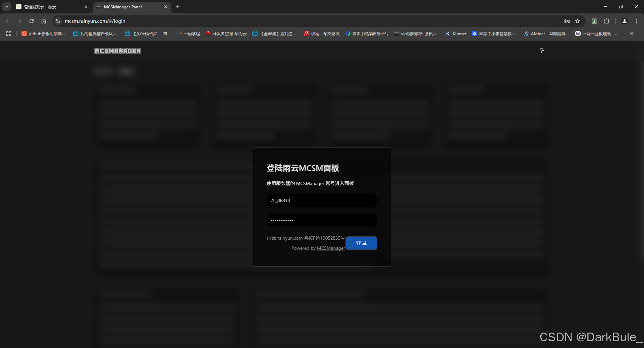
Task: Close the 管理游戏云 | 雨云 tab
Action: [86, 7]
